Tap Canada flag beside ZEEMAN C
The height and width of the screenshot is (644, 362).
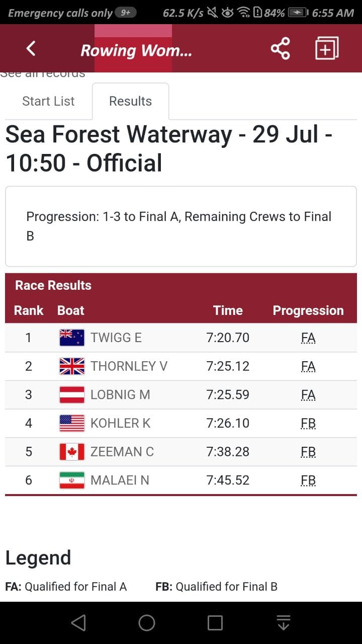click(72, 452)
